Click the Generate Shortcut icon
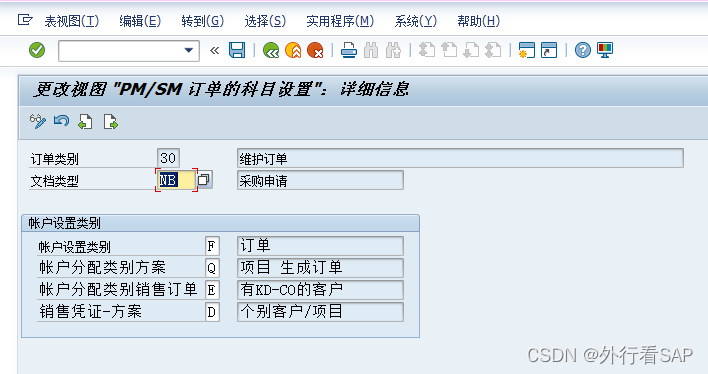 pyautogui.click(x=549, y=50)
